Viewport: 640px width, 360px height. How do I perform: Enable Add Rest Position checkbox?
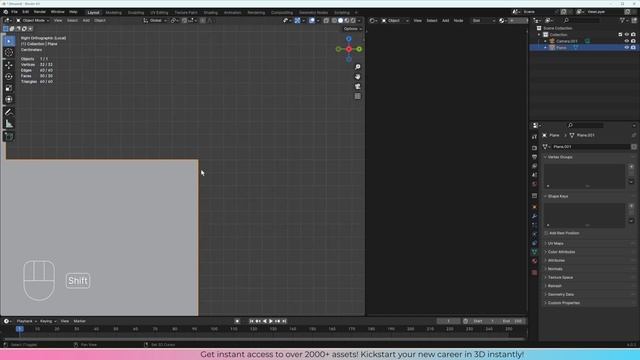(x=546, y=233)
